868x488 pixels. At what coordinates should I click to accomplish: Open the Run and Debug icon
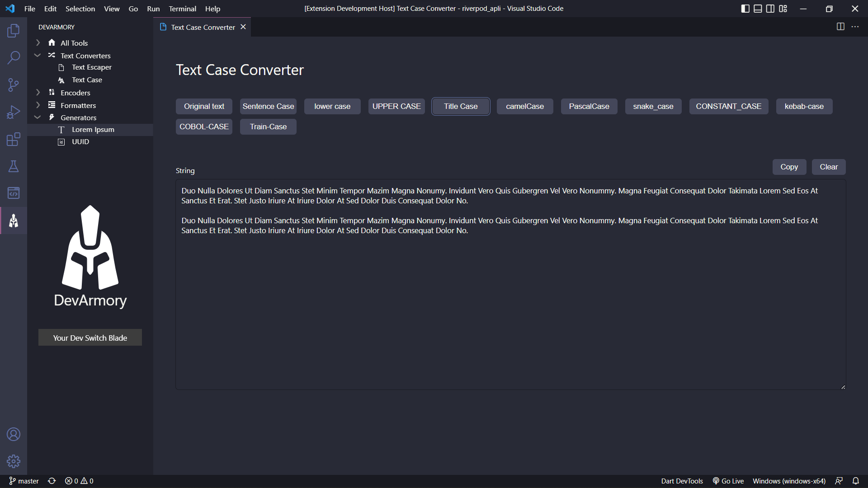click(x=14, y=112)
